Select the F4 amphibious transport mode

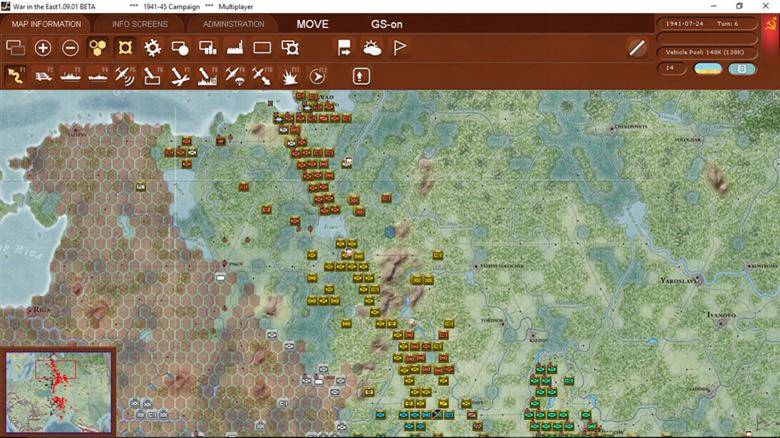[98, 76]
